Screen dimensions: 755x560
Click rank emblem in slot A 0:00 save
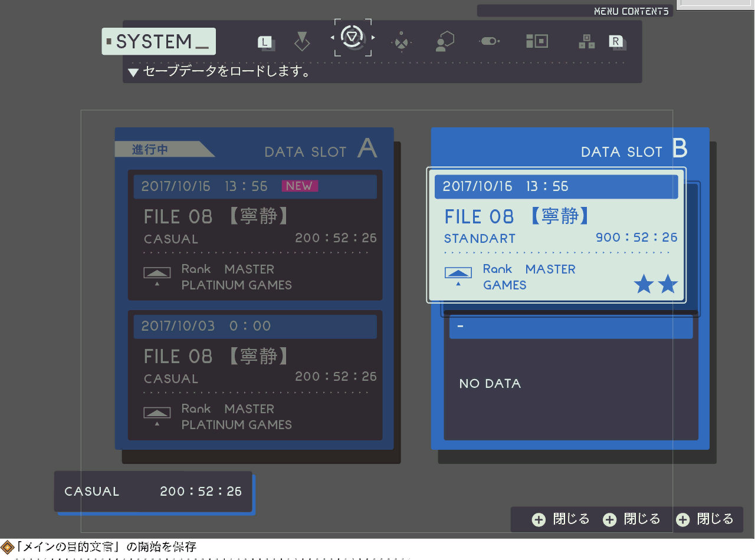pyautogui.click(x=157, y=416)
